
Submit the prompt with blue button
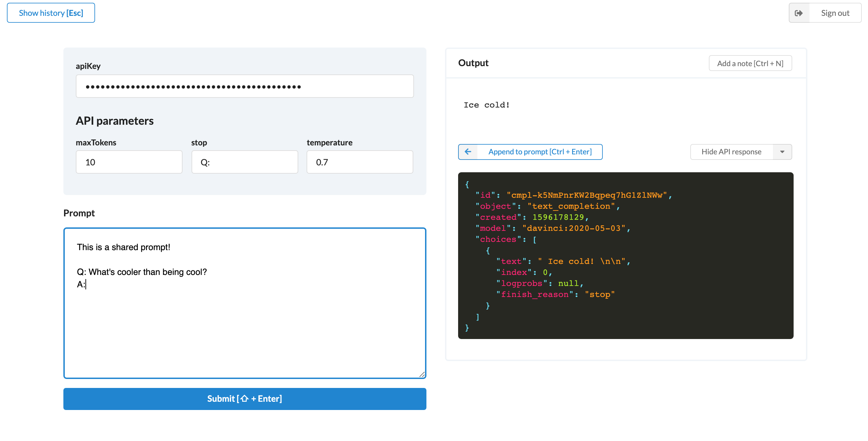click(245, 399)
